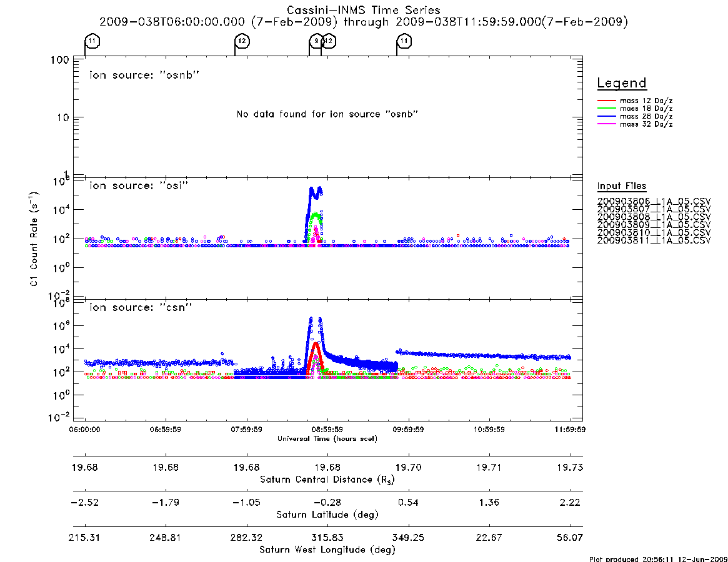Click the file name 200903810_L1A_05.CSV

tap(654, 232)
